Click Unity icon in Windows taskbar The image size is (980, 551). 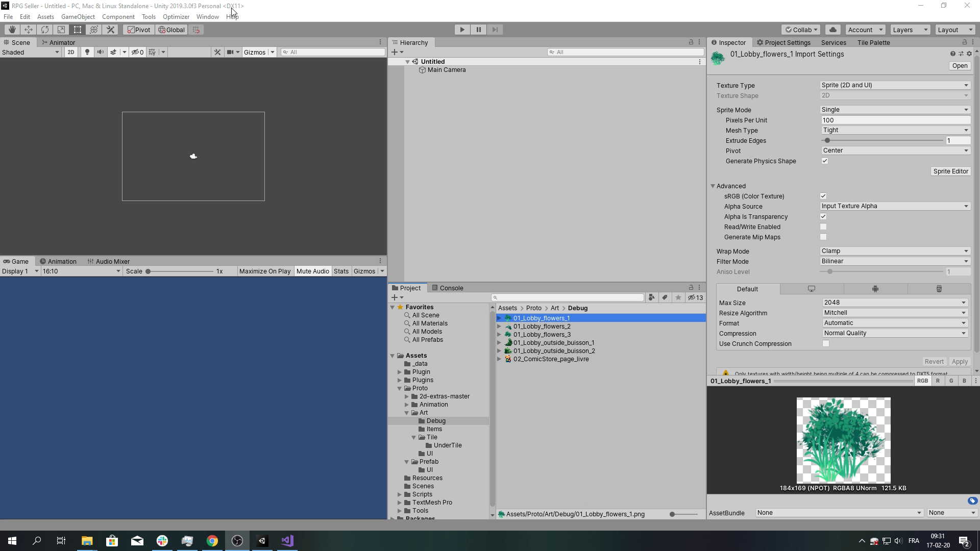(x=262, y=540)
